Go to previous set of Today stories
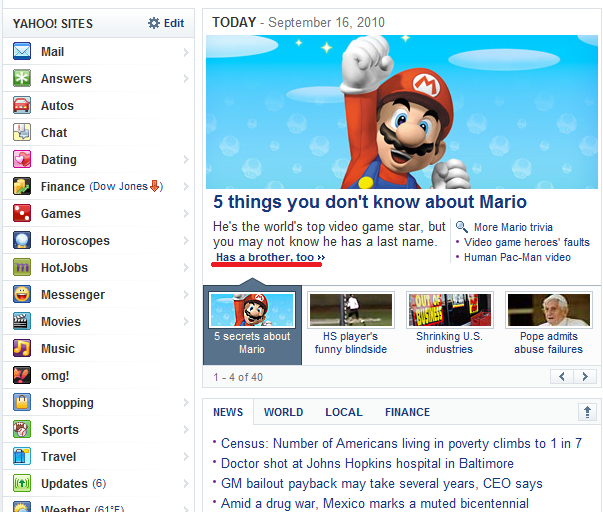 (x=562, y=377)
